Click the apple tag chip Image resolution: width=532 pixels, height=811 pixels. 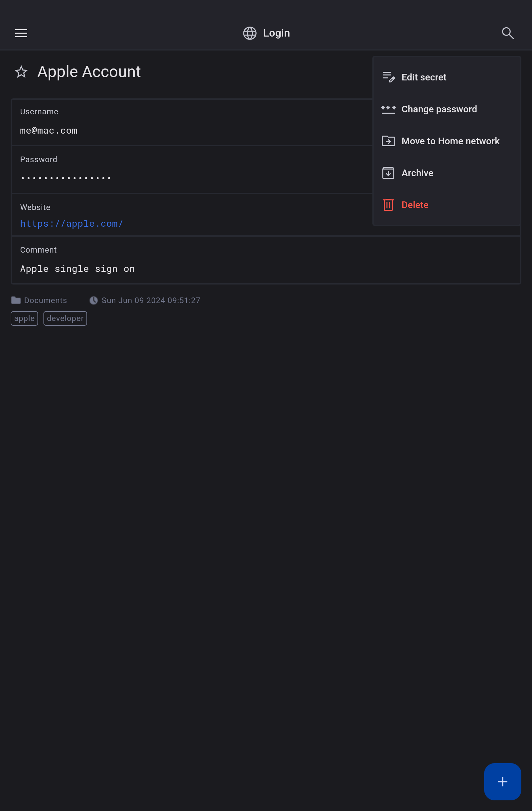pos(24,318)
